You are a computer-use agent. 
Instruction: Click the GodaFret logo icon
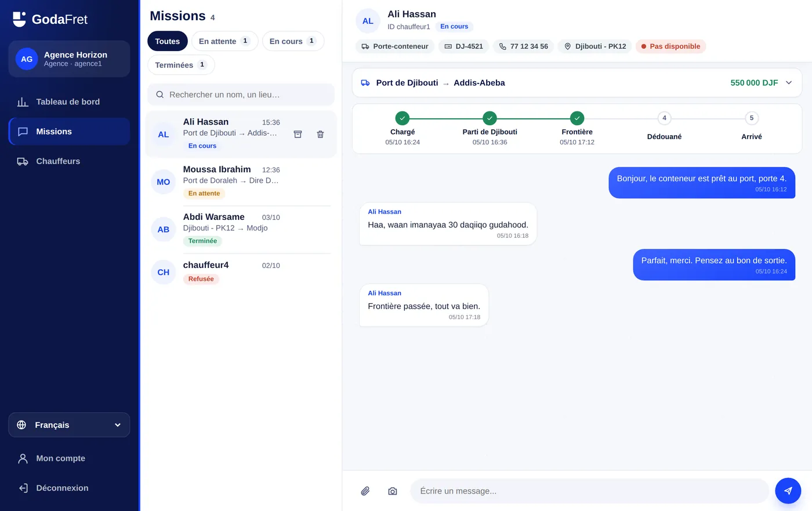pos(19,19)
